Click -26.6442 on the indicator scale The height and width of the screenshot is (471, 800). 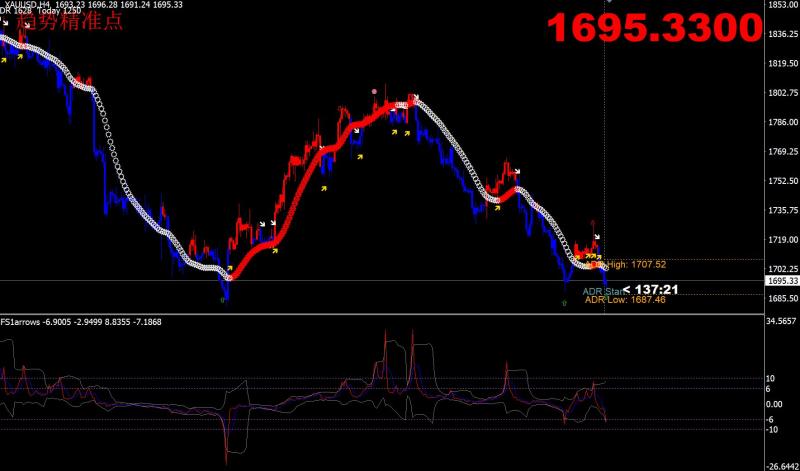(x=783, y=466)
